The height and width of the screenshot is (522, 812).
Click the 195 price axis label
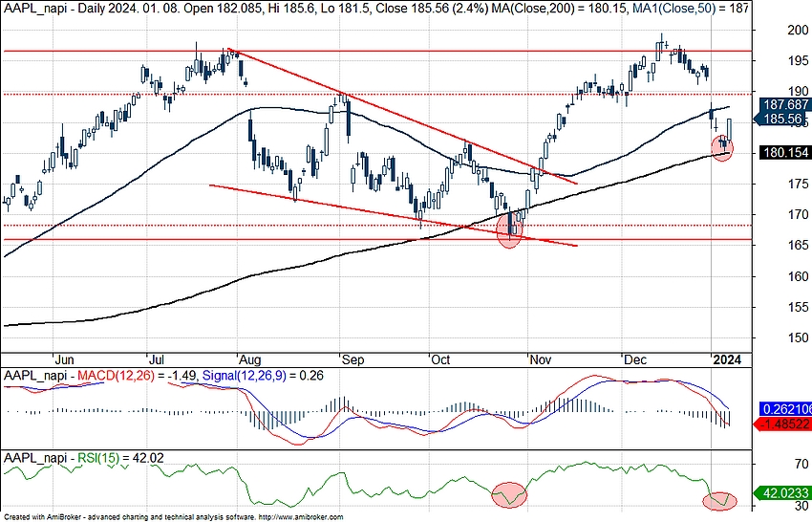(x=798, y=60)
